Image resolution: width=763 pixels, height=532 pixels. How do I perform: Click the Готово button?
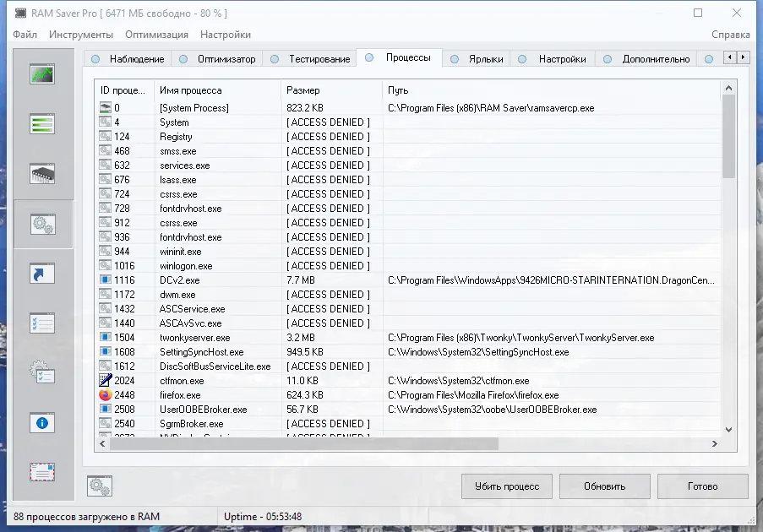703,486
